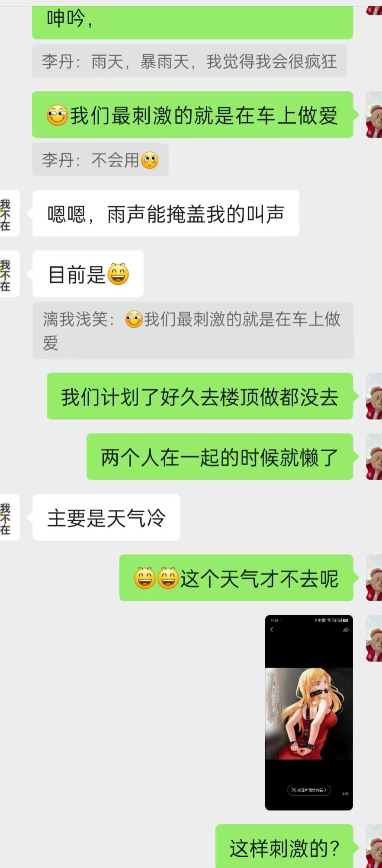Select the "两个人在一起的时候就懒了" bubble
Image resolution: width=382 pixels, height=868 pixels.
[x=220, y=457]
